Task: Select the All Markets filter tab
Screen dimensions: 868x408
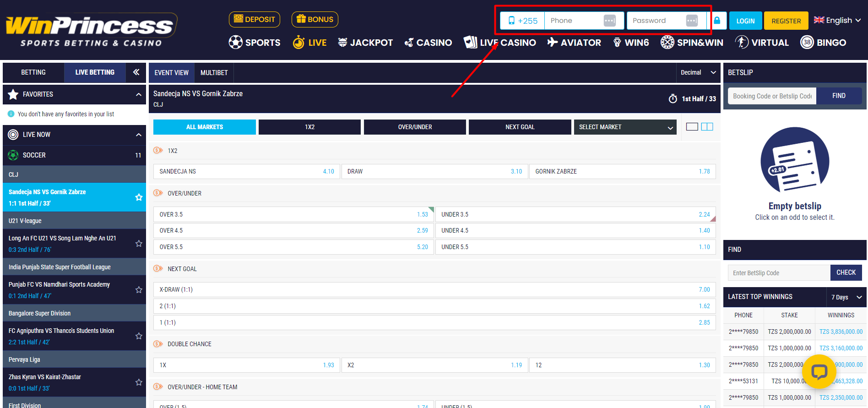Action: [205, 127]
